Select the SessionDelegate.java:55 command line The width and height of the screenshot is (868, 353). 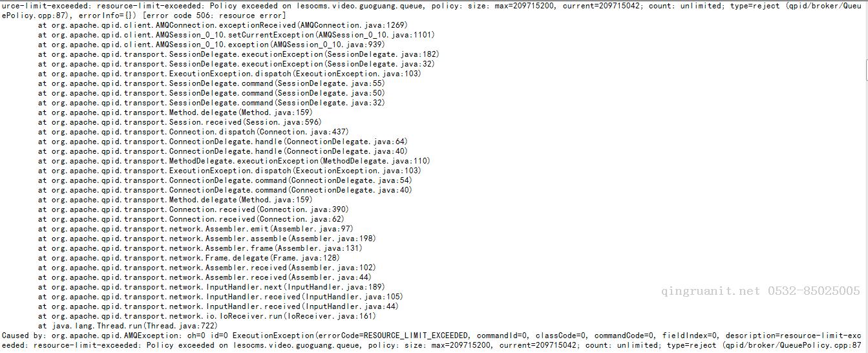pyautogui.click(x=211, y=83)
